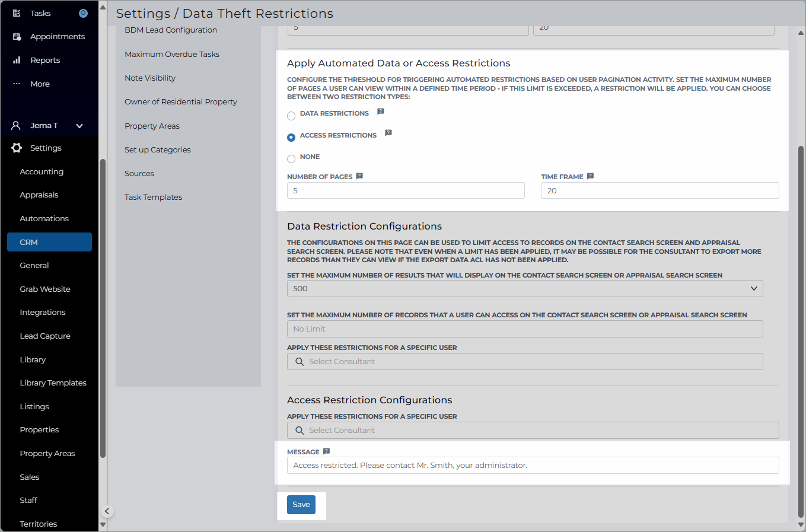Viewport: 806px width, 532px height.
Task: Click the Tasks checklist icon
Action: click(17, 13)
